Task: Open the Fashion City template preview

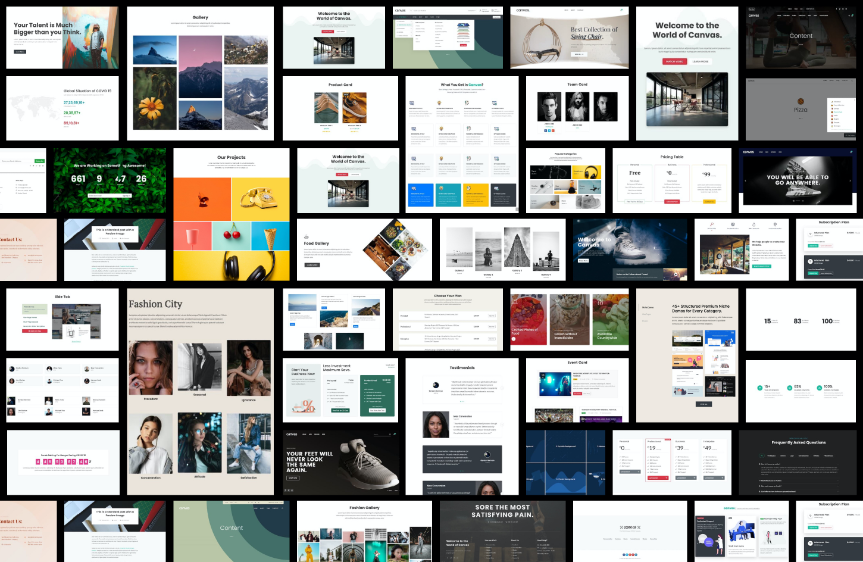Action: click(199, 390)
